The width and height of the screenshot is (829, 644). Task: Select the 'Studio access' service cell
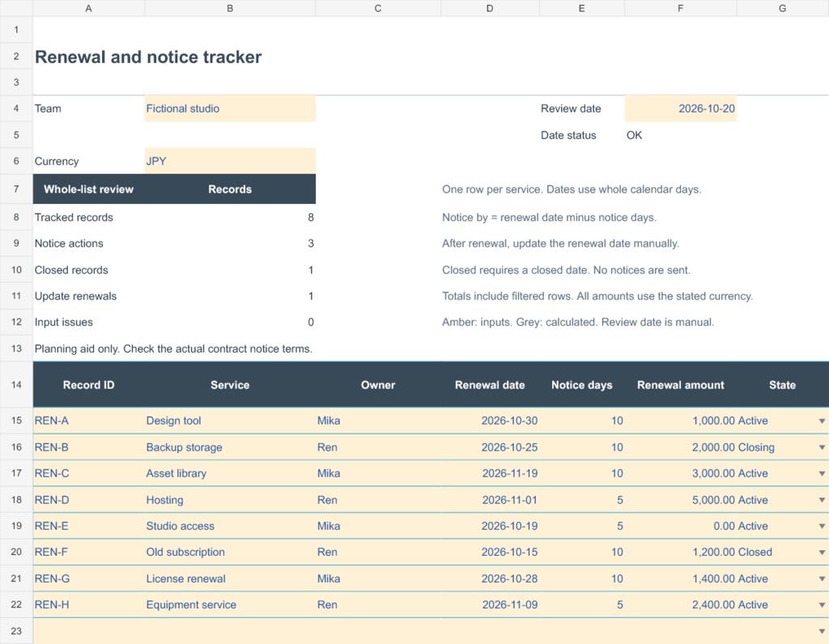click(x=230, y=526)
